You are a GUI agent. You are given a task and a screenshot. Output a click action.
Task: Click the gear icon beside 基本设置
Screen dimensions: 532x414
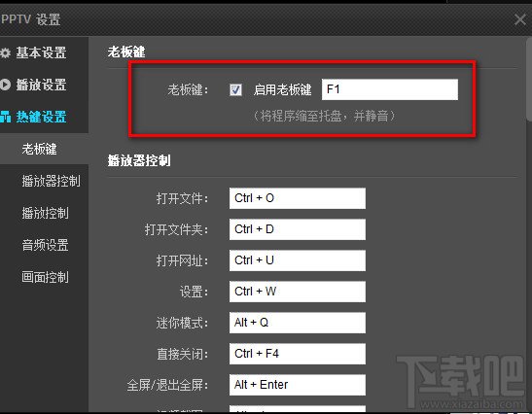coord(5,53)
